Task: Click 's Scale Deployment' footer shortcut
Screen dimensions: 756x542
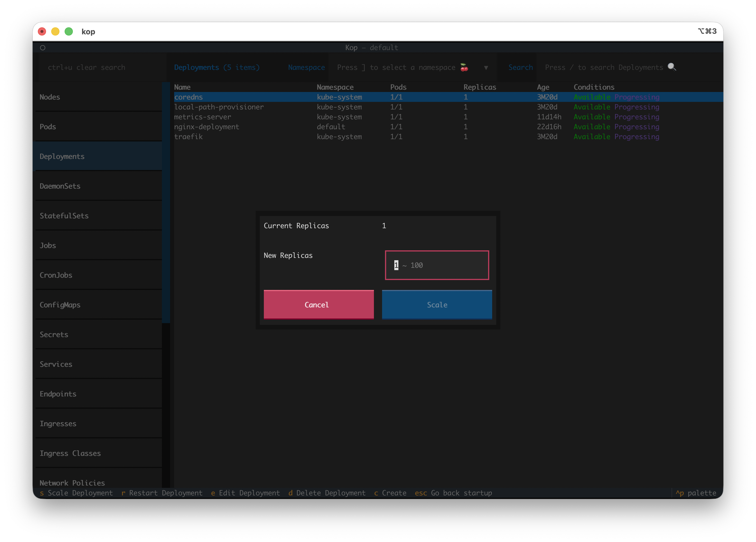Action: [76, 493]
